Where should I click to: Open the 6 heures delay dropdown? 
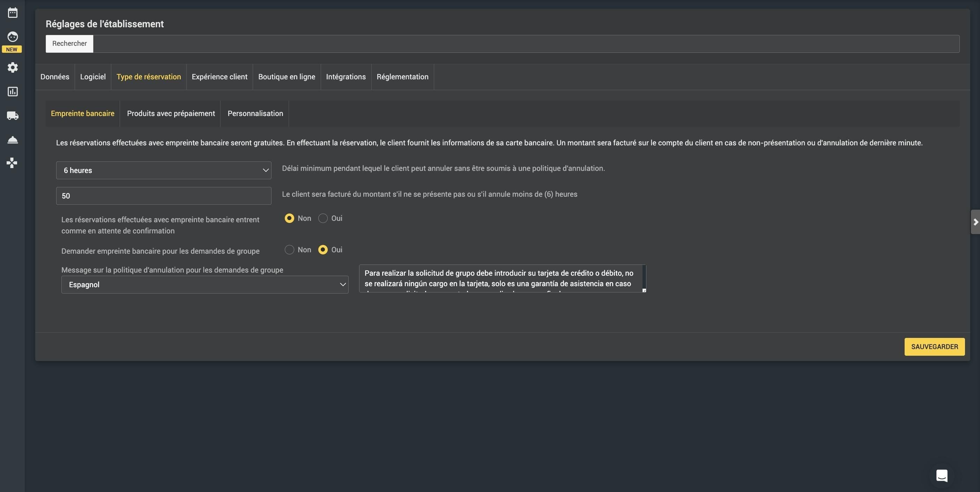tap(164, 170)
